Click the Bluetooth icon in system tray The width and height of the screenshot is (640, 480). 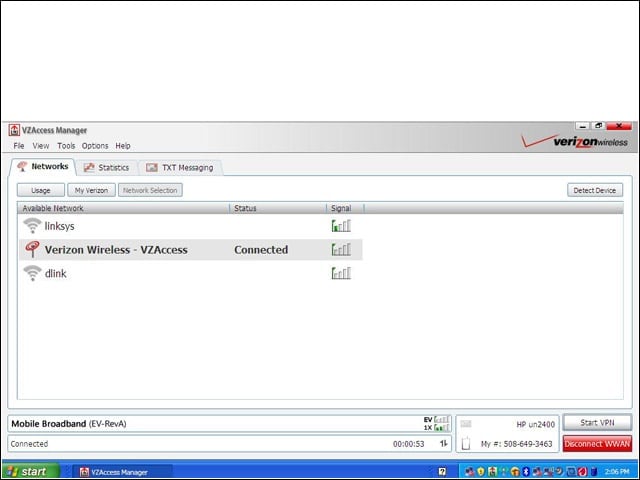[526, 471]
